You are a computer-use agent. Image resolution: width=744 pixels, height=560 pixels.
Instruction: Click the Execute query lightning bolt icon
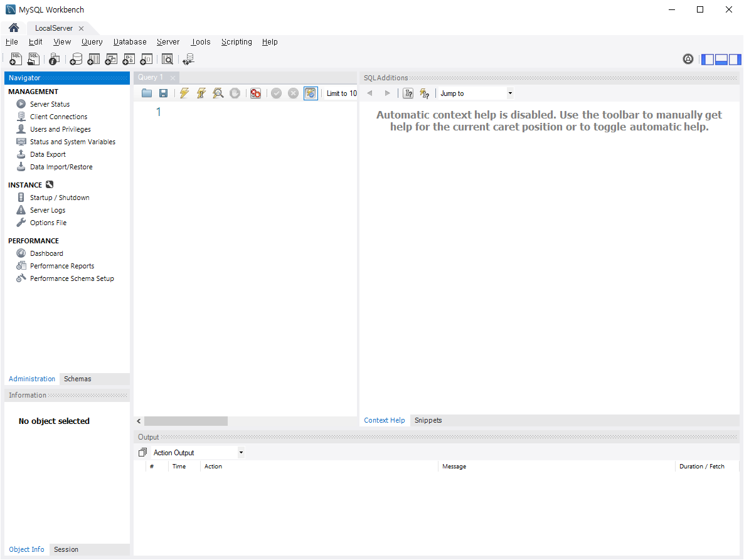(184, 93)
